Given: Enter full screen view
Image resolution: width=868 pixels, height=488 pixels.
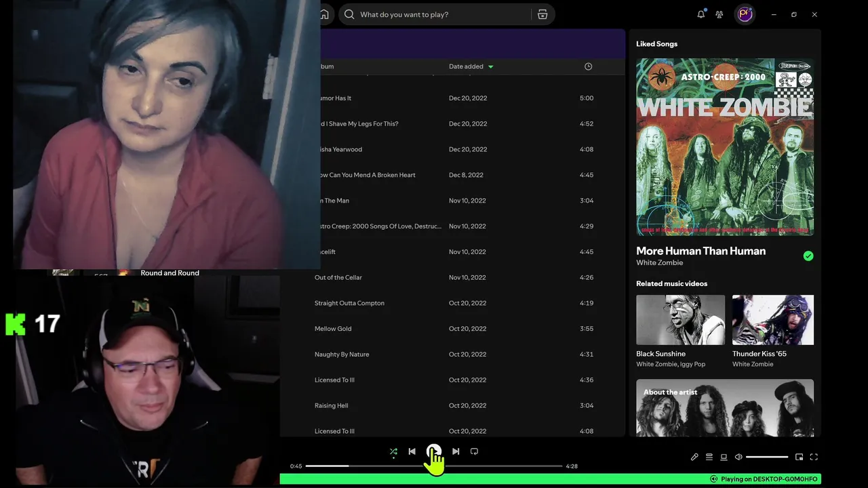Looking at the screenshot, I should coord(814,457).
